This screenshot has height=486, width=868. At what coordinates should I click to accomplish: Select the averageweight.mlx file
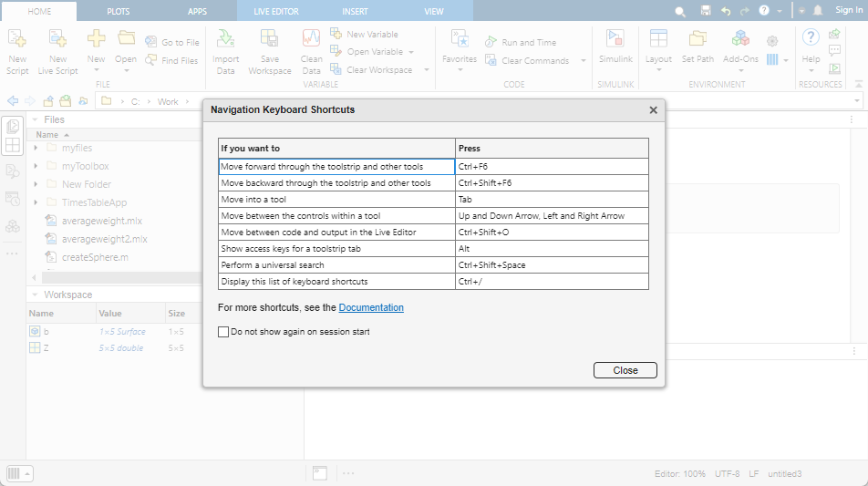pos(101,221)
